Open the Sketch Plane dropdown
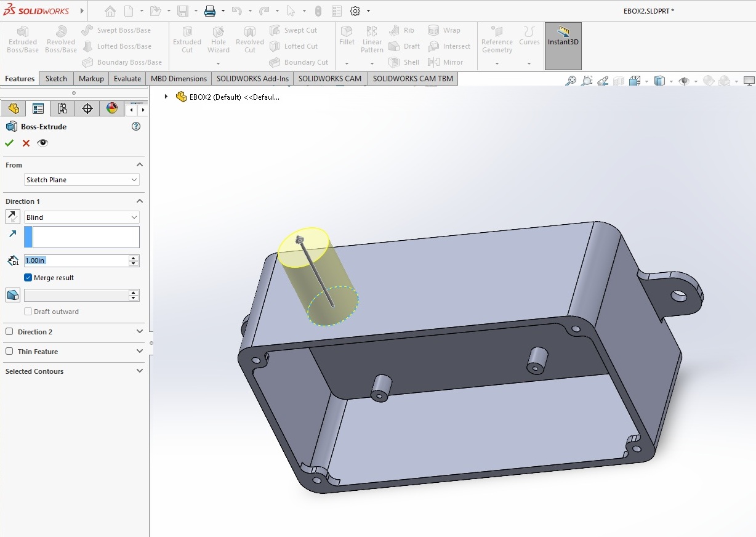 point(81,180)
